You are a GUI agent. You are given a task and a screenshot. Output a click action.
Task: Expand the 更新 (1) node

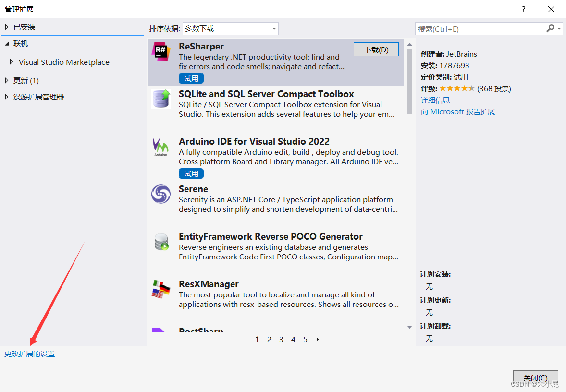pos(7,80)
